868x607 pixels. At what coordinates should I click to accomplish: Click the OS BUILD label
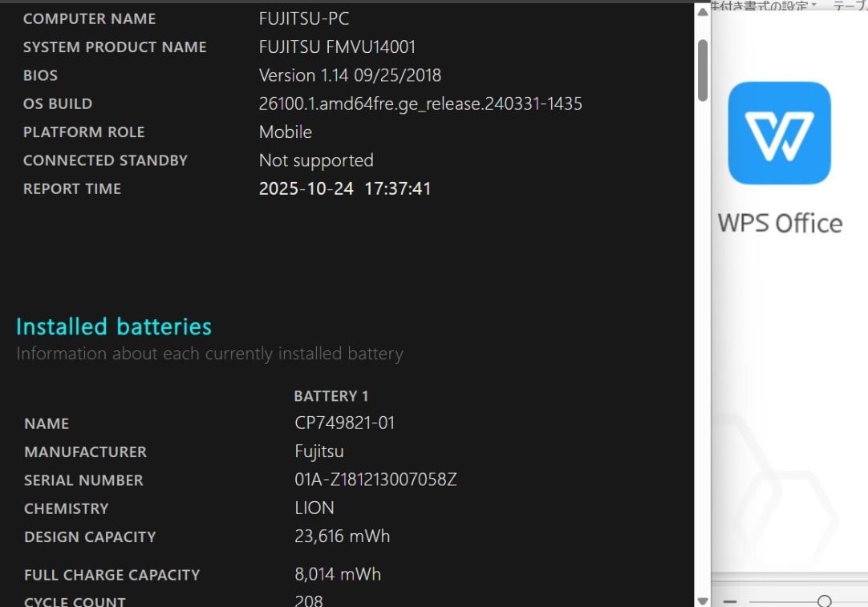58,103
